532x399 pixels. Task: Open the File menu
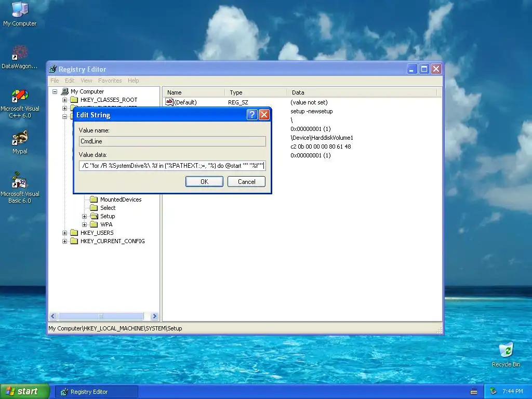54,81
